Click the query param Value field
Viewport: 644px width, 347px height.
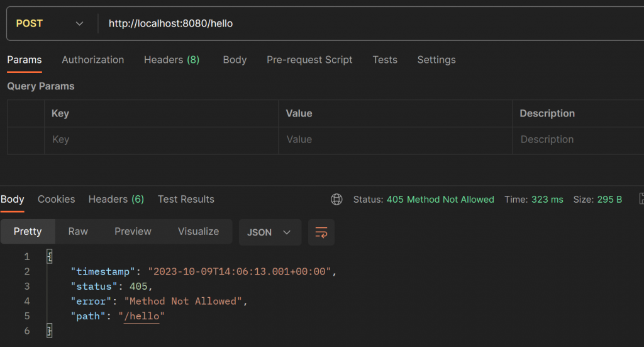point(395,140)
